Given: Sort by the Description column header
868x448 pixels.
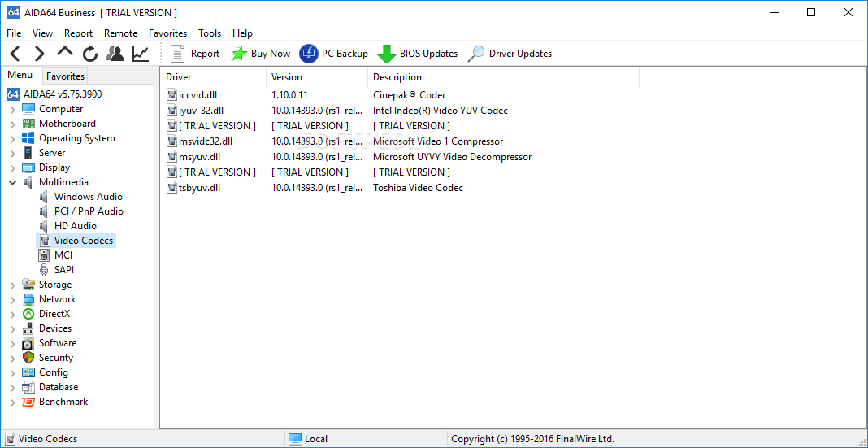Looking at the screenshot, I should (x=503, y=77).
